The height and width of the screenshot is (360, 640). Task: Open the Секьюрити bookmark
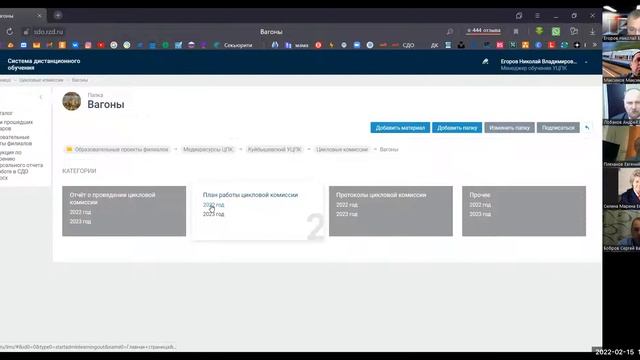pos(233,45)
